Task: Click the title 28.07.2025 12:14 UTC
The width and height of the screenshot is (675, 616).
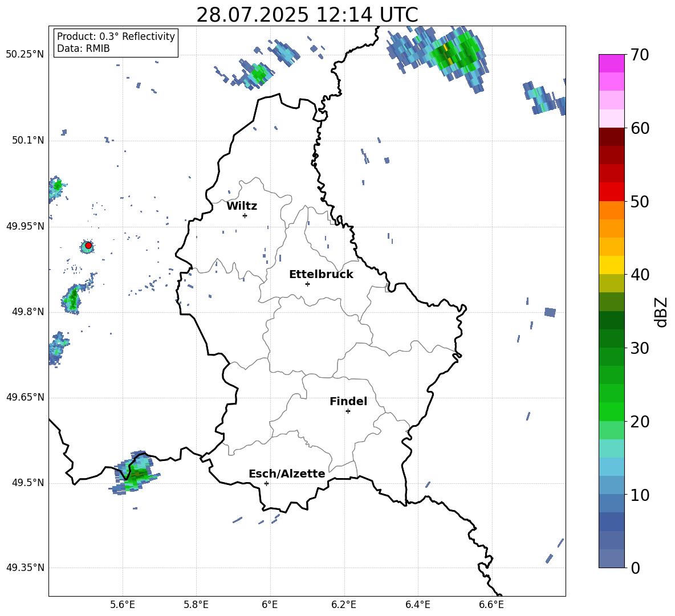Action: 307,15
